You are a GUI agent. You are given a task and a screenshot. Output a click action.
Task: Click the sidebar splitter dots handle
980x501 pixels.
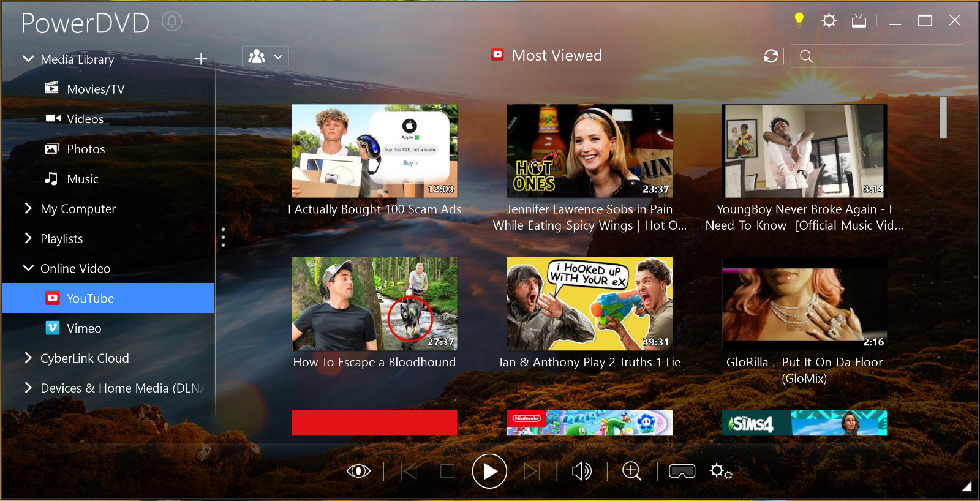223,237
